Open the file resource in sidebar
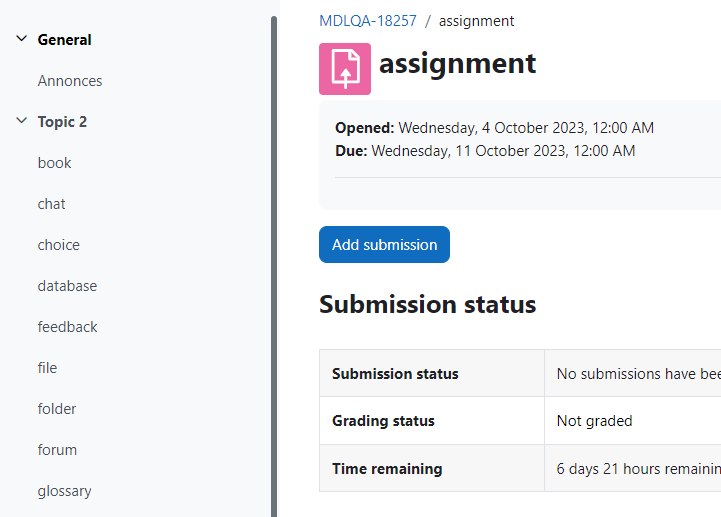The height and width of the screenshot is (517, 721). coord(47,368)
